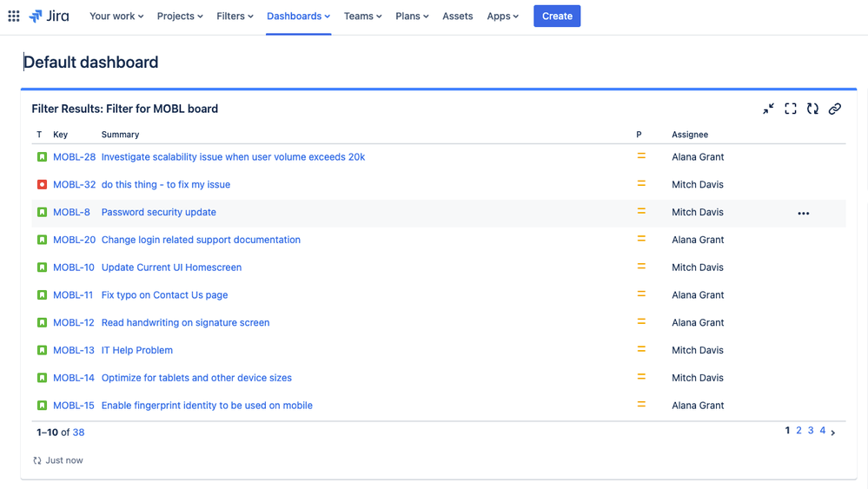Click the gadget link icon
Viewport: 868px width, 489px height.
(x=834, y=109)
